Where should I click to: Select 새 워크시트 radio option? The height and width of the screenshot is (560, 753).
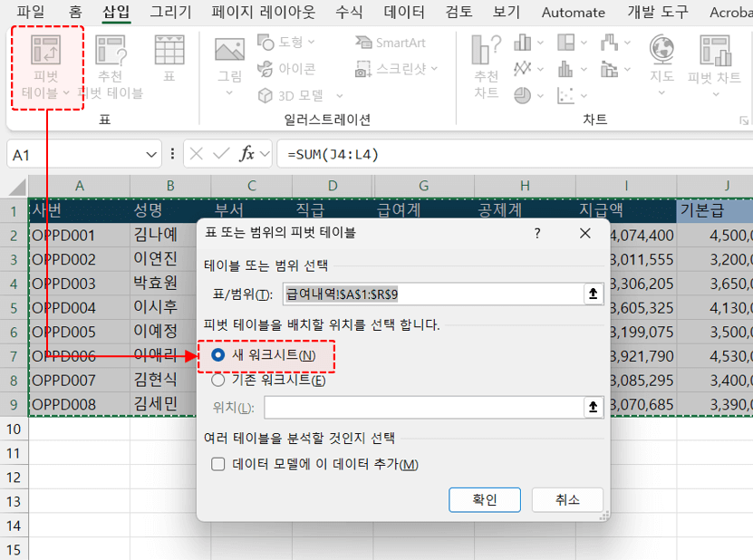(218, 355)
